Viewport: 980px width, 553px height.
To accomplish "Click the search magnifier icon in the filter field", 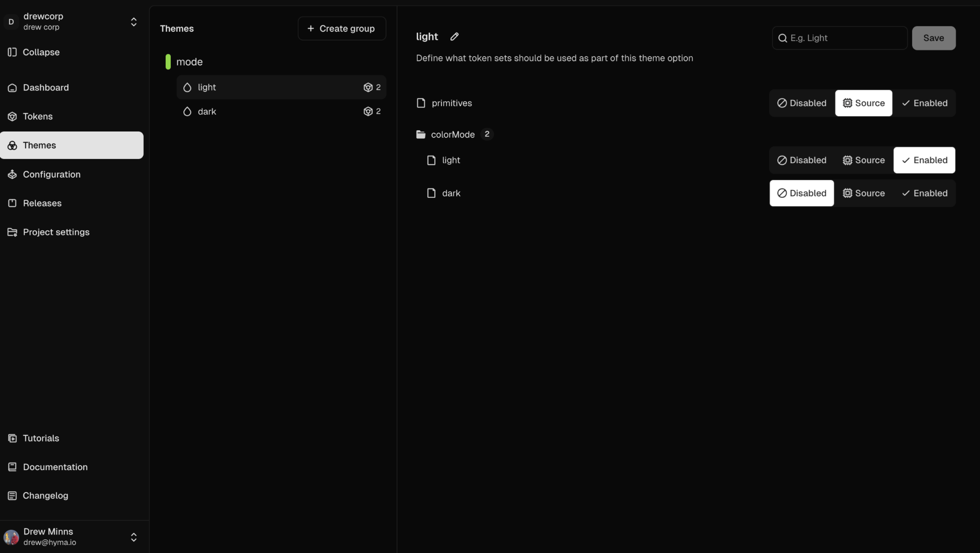I will [x=783, y=38].
